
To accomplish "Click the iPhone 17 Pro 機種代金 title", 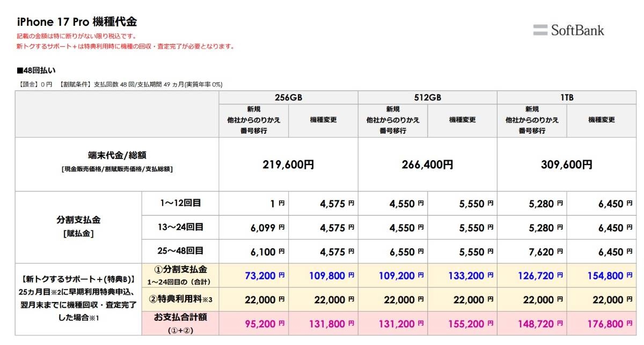I will [77, 22].
